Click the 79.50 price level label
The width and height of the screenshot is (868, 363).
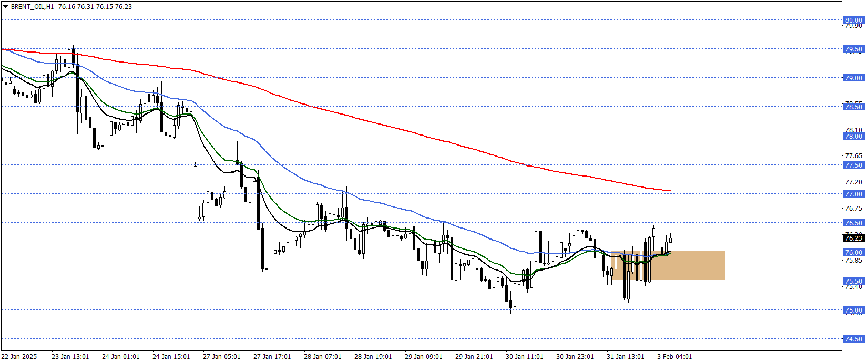[853, 49]
